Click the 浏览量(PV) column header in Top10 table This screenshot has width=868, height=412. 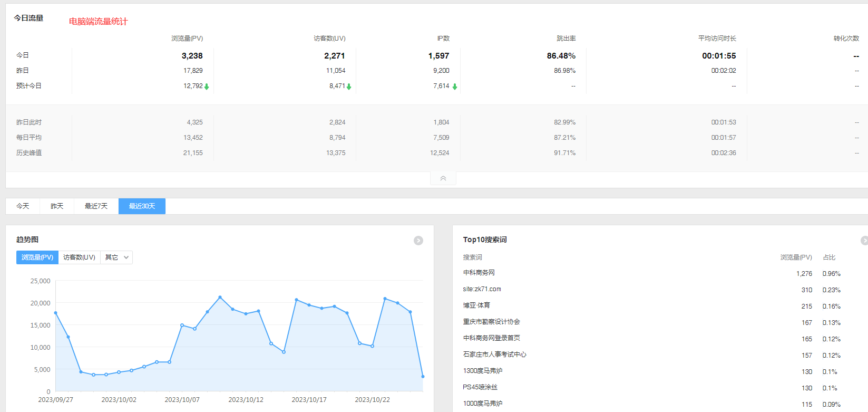[796, 257]
